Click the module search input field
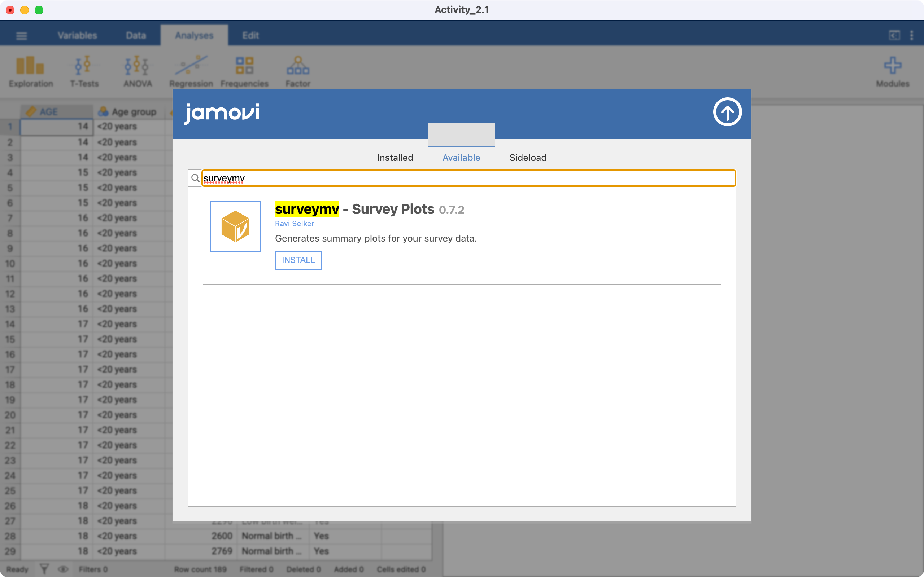Viewport: 924px width, 577px height. coord(468,178)
